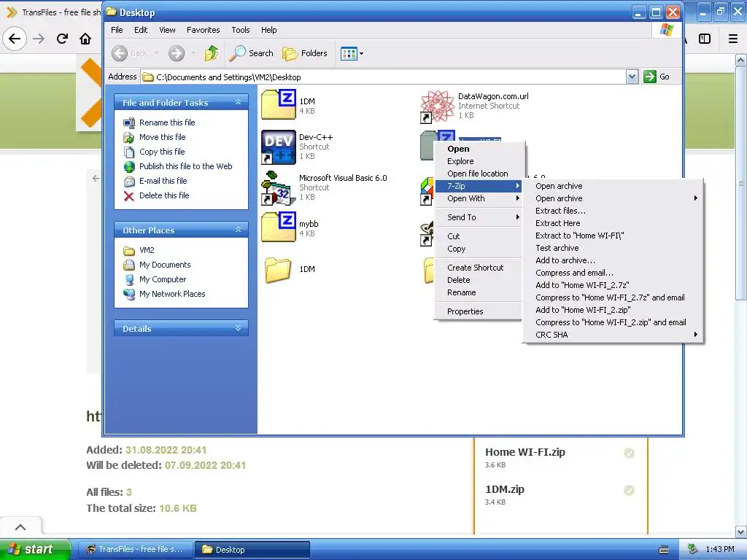This screenshot has height=560, width=747.
Task: Select Microsoft Visual Basic 6.0 shortcut icon
Action: tap(279, 187)
